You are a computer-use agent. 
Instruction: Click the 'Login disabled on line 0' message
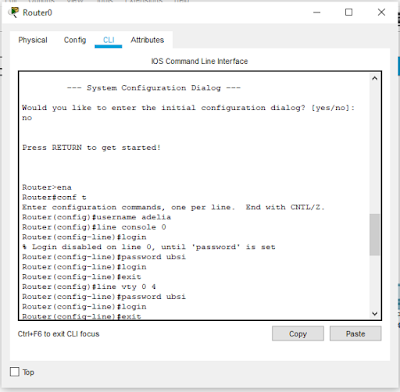point(149,247)
